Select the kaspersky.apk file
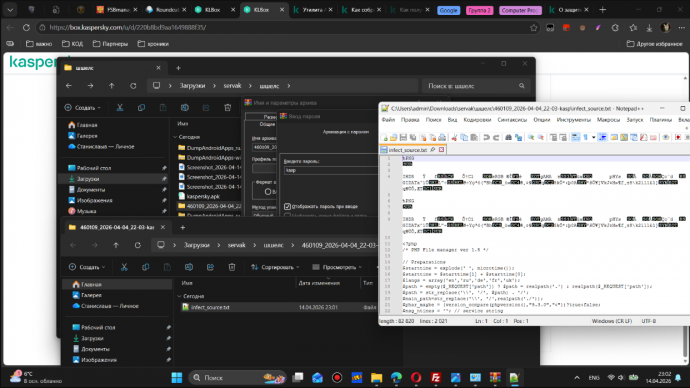690x388 pixels. tap(203, 196)
